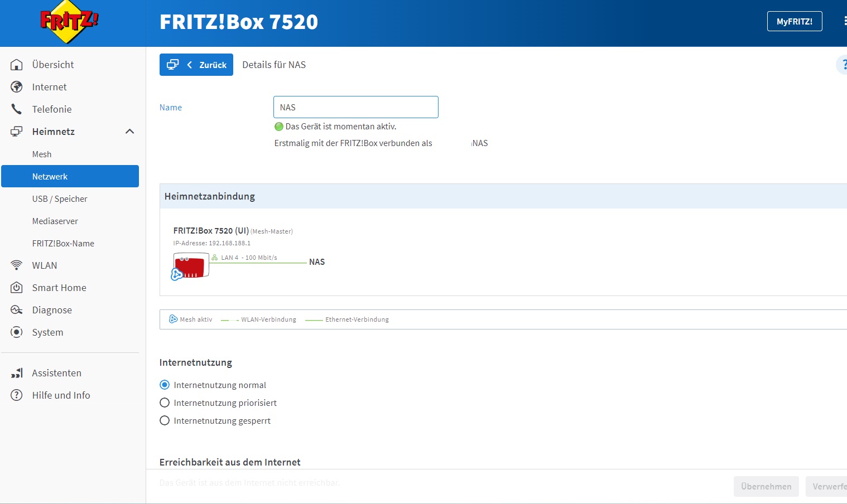Screen dimensions: 847x504
Task: Click the Ethernet-Verbindung legend entry
Action: [x=347, y=319]
